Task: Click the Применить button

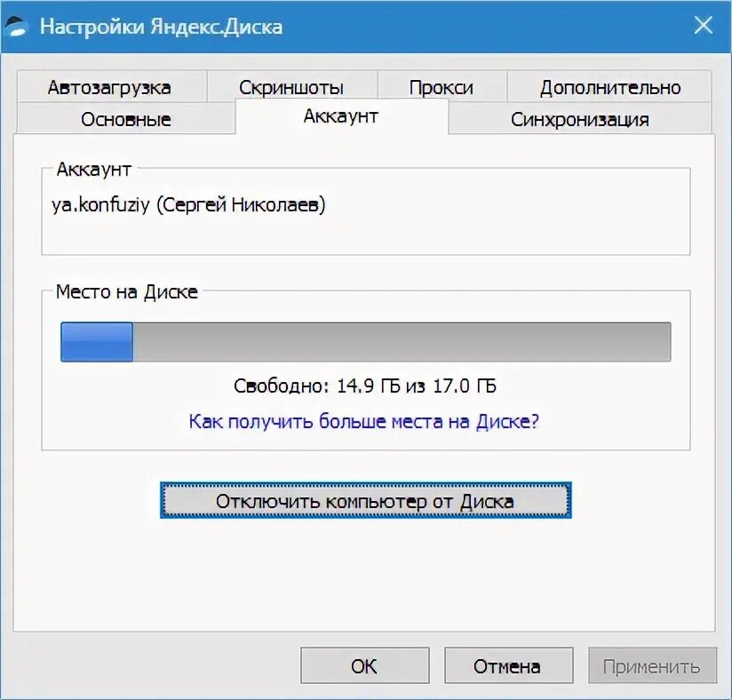Action: [x=652, y=665]
